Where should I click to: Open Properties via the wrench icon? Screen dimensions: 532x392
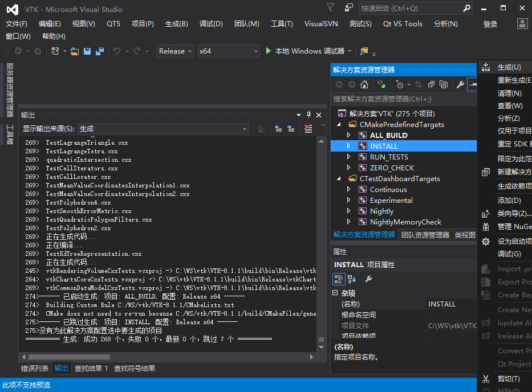coord(460,84)
